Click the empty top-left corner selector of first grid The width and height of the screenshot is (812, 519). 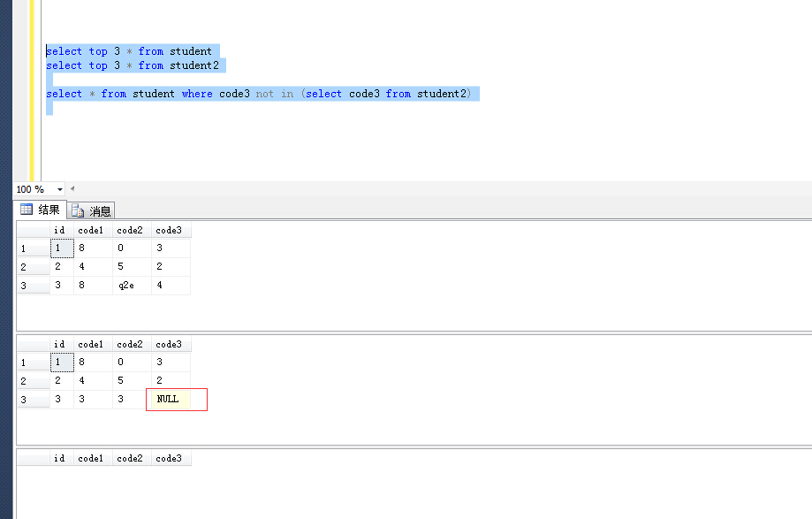[x=33, y=230]
